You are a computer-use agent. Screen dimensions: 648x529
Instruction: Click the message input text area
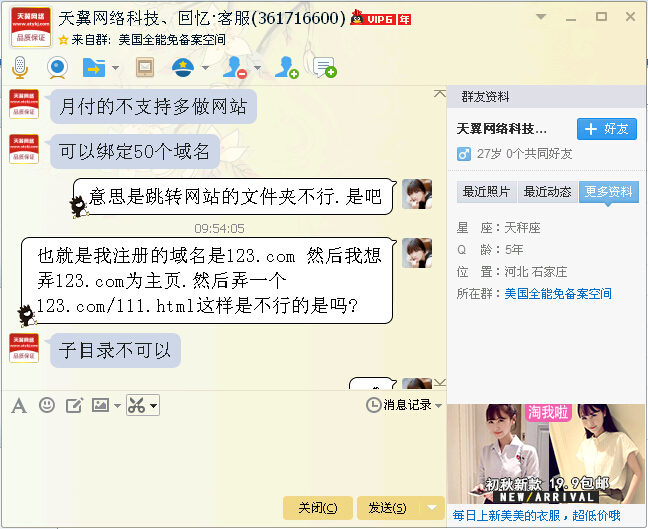223,455
